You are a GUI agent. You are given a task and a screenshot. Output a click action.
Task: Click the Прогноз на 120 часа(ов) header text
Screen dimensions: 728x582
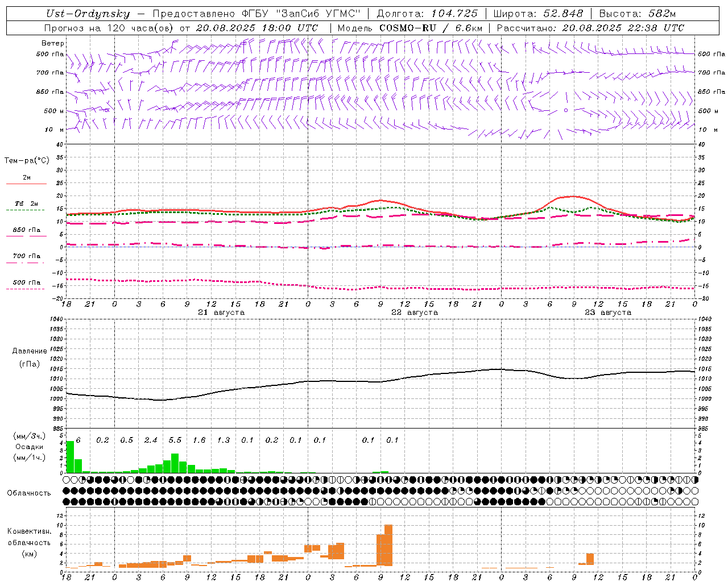110,28
